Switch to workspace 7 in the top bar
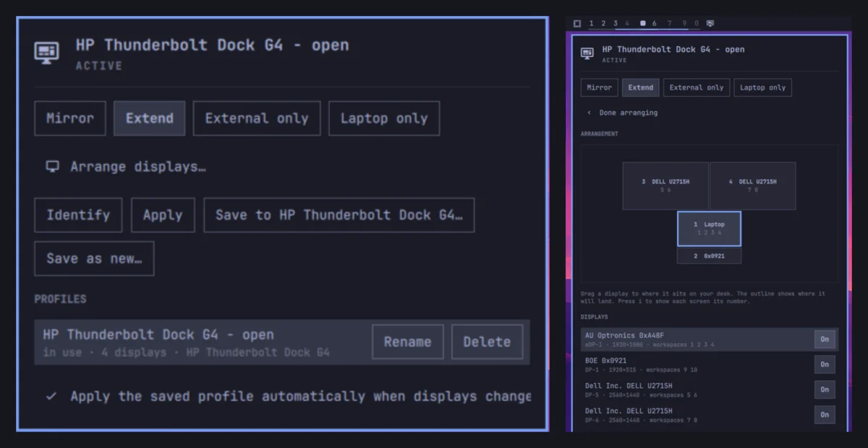The image size is (868, 448). (669, 23)
